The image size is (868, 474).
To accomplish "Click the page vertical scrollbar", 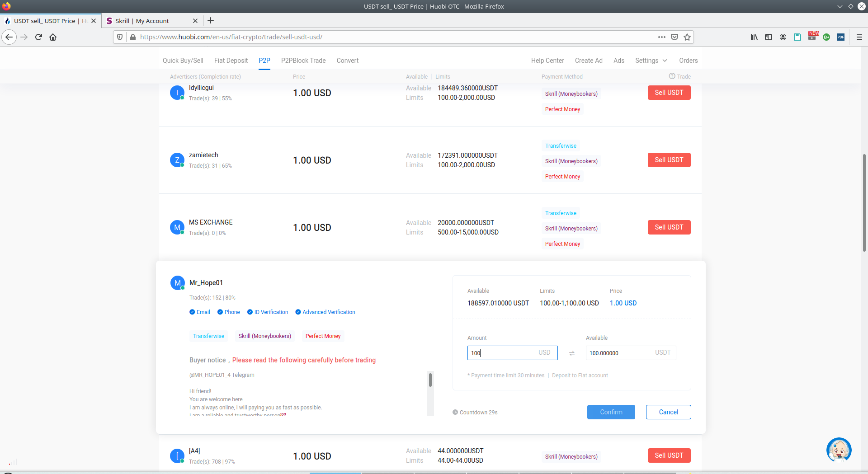I will (864, 203).
